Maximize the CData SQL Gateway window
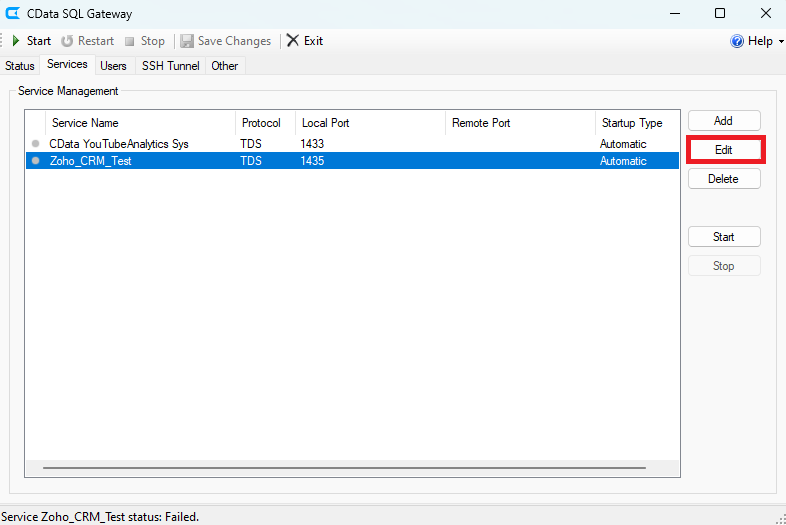Screen dimensions: 786x525 click(720, 14)
